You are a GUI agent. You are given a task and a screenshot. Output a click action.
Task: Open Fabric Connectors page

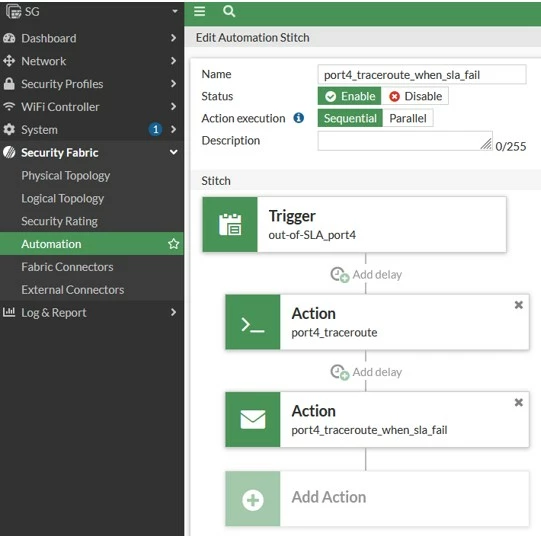click(x=67, y=267)
